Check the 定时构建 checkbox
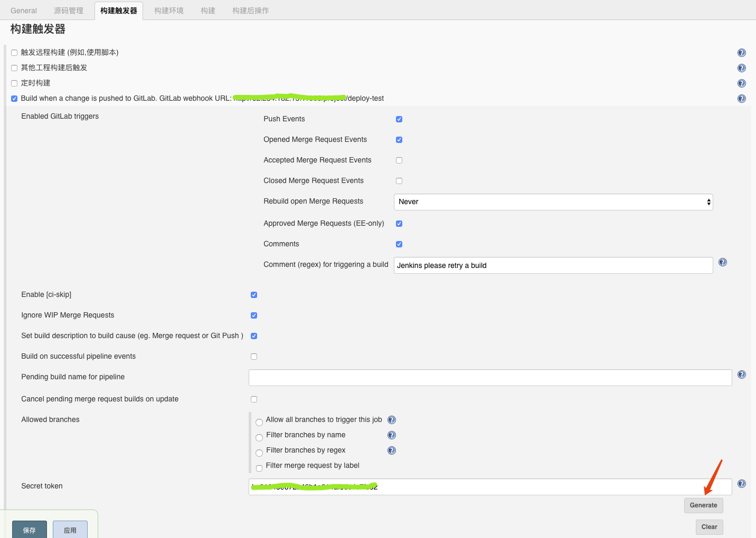Image resolution: width=756 pixels, height=538 pixels. 14,83
